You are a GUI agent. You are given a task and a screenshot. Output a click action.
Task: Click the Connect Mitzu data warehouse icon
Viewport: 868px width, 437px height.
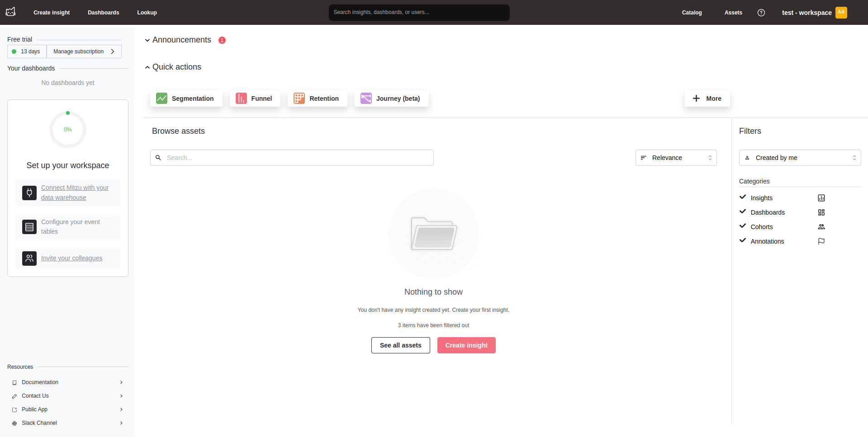(29, 193)
